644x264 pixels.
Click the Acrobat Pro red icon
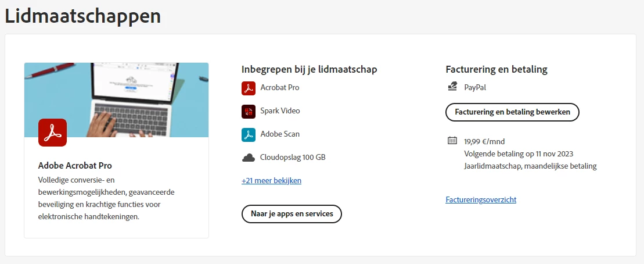point(249,88)
